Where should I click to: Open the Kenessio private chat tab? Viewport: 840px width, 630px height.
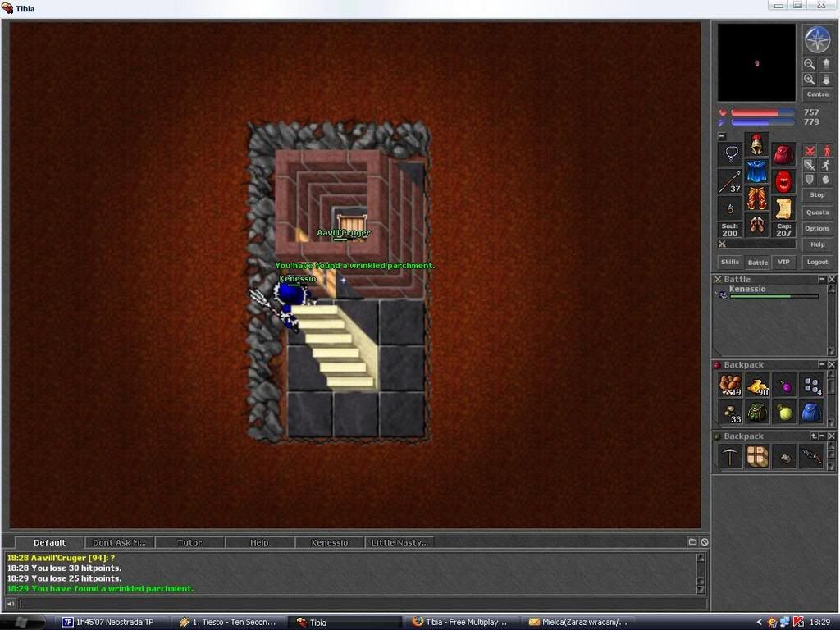coord(330,542)
